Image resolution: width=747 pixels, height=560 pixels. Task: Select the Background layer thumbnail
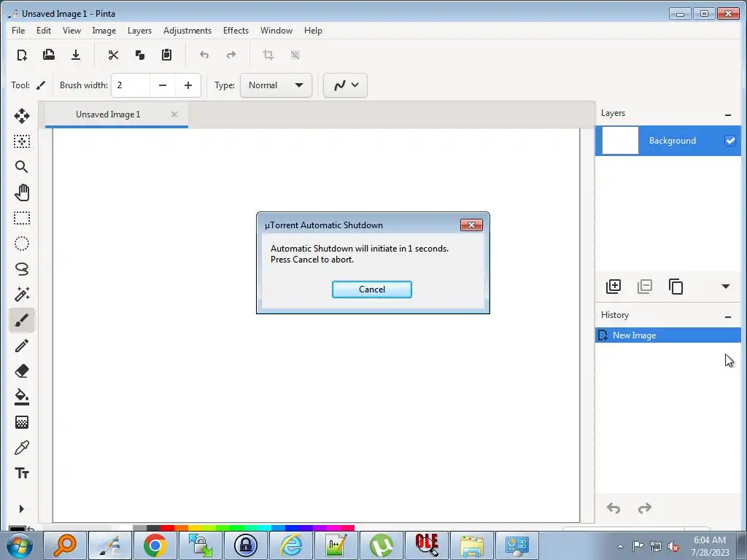(x=620, y=141)
